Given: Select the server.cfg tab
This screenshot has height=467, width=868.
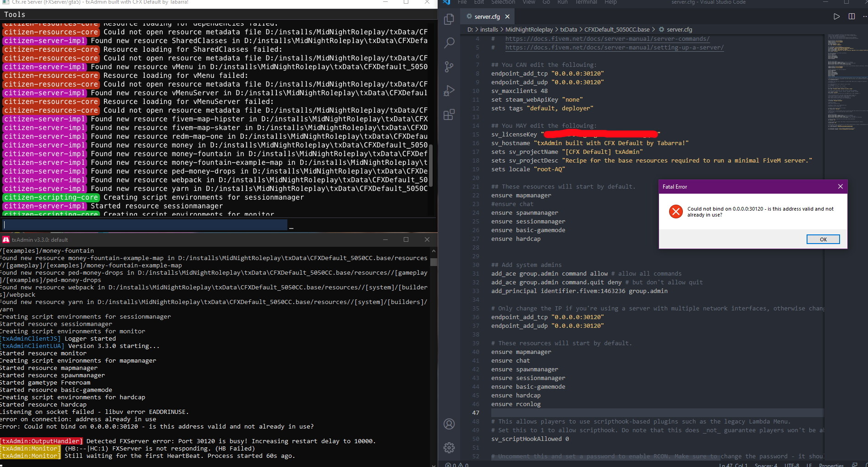Looking at the screenshot, I should [487, 16].
